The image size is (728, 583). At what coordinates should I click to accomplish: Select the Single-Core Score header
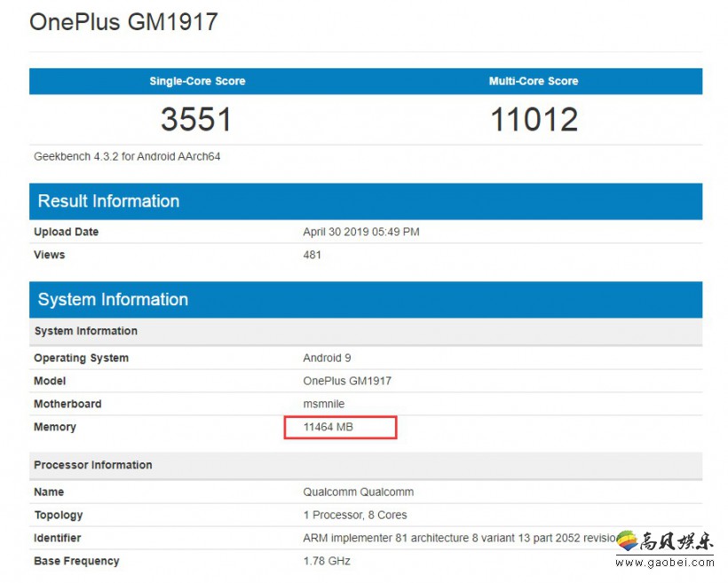point(197,82)
